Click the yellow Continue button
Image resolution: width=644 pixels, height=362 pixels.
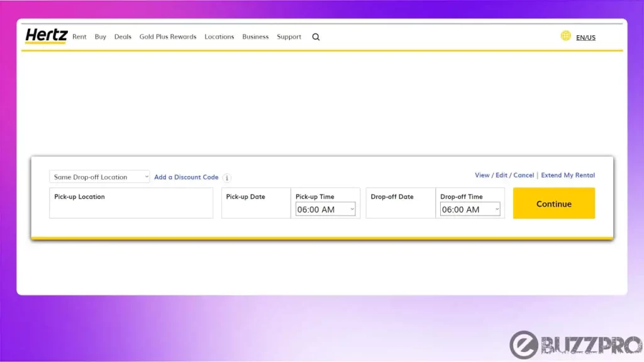coord(553,203)
